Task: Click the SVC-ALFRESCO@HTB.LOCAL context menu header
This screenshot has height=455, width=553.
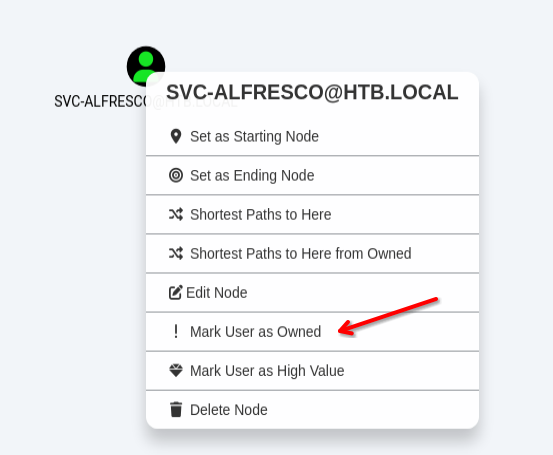Action: 312,92
